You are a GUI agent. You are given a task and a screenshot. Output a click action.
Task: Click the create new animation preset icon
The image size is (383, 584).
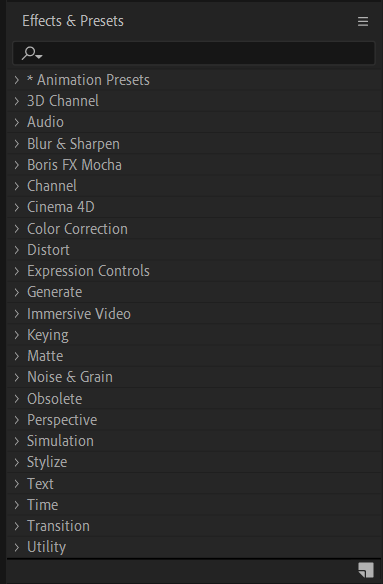[x=366, y=570]
